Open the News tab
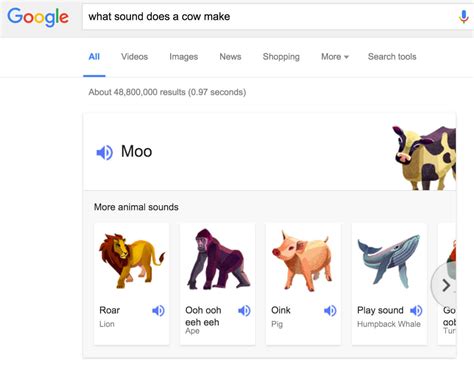This screenshot has width=474, height=369. tap(230, 57)
